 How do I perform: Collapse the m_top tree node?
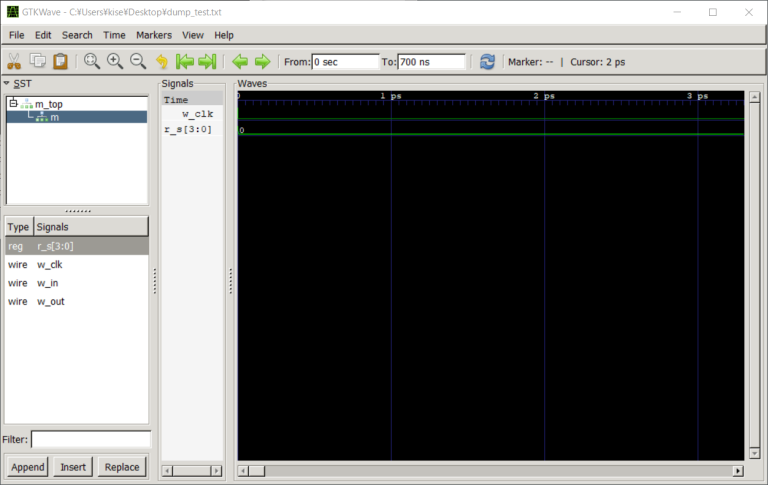pyautogui.click(x=12, y=103)
